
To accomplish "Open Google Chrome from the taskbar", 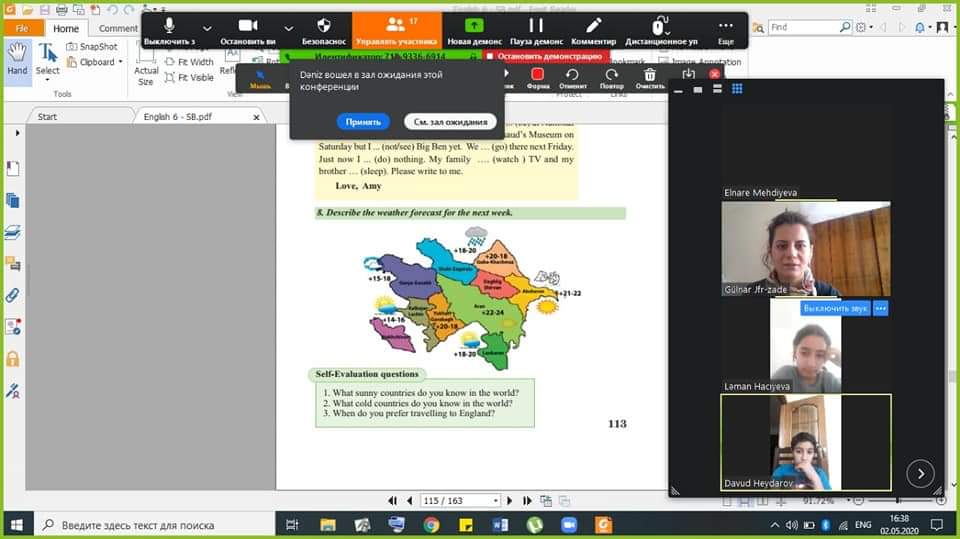I will click(x=431, y=525).
